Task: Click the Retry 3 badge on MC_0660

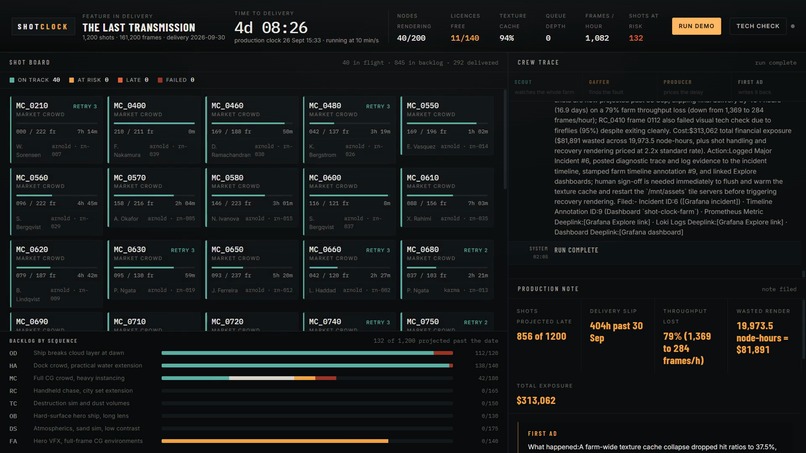Action: [x=378, y=250]
